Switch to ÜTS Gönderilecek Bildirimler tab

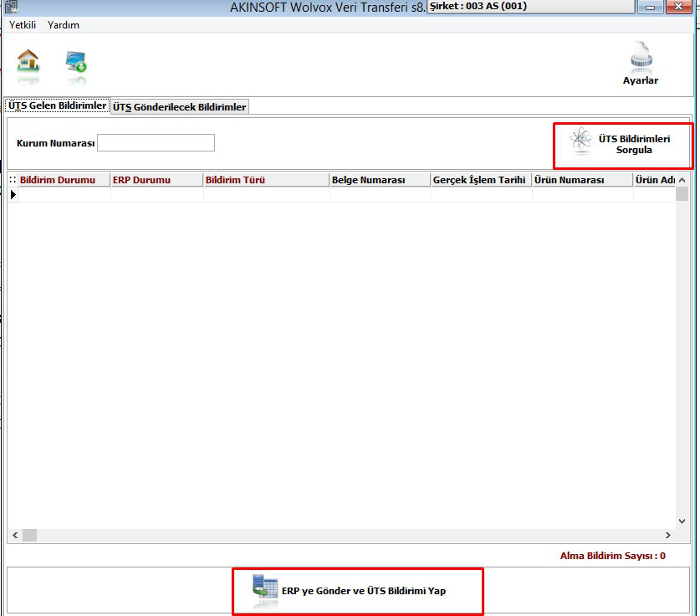point(180,107)
